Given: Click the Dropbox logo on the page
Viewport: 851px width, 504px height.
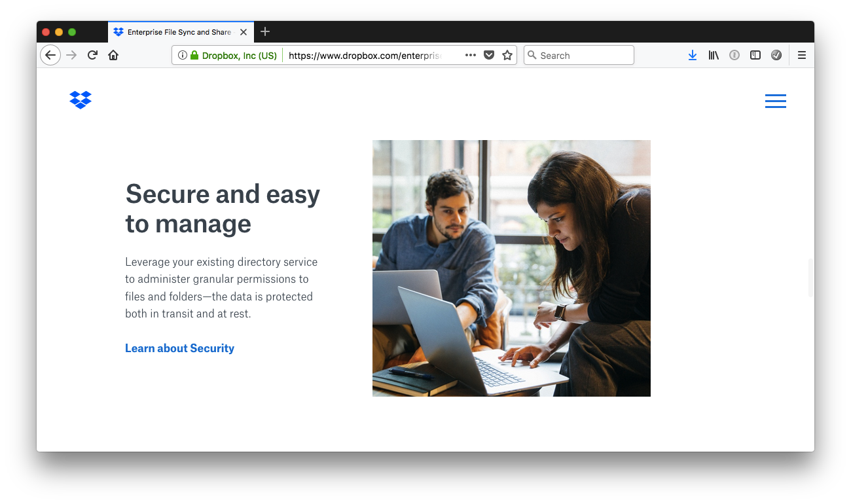Looking at the screenshot, I should point(81,100).
